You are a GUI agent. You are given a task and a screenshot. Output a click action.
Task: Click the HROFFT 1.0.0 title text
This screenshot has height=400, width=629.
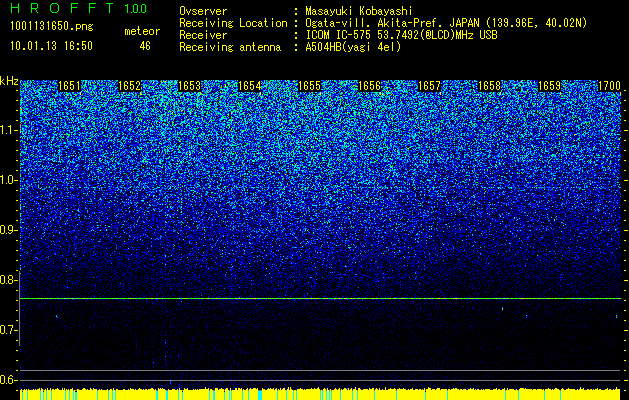click(x=79, y=8)
